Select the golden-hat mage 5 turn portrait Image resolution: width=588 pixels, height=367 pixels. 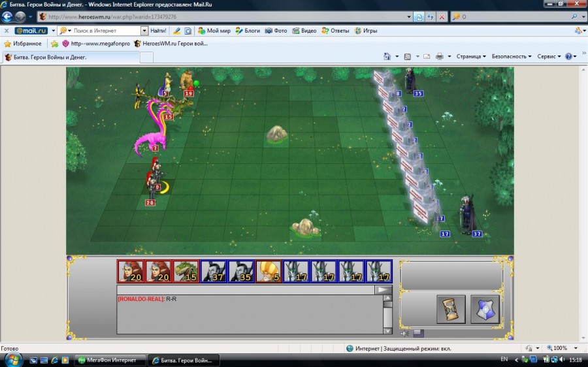click(269, 272)
